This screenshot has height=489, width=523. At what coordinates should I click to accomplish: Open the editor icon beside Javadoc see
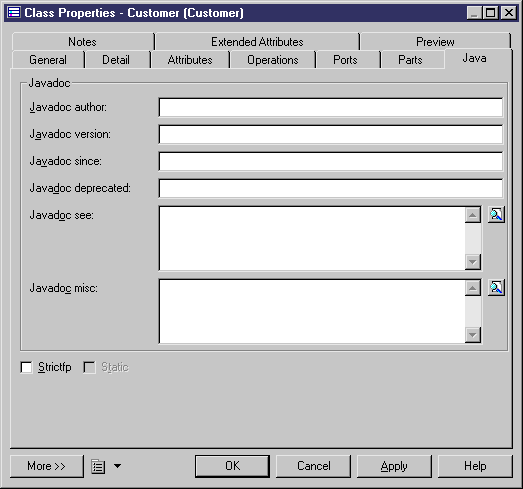coord(496,214)
